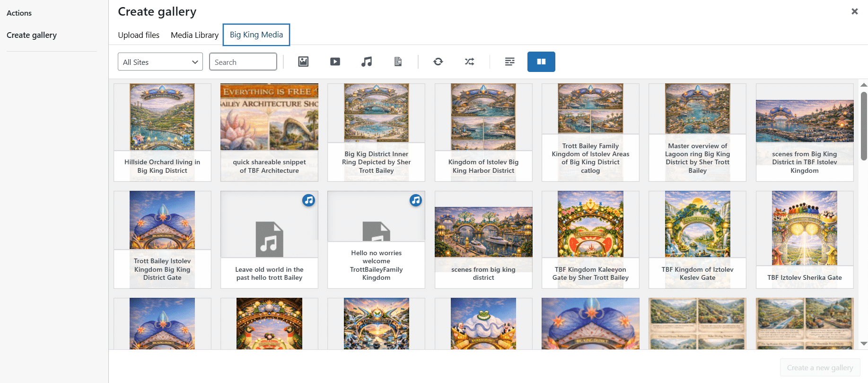Select Hello no worries welcome audio file
The image size is (868, 383).
(x=376, y=240)
